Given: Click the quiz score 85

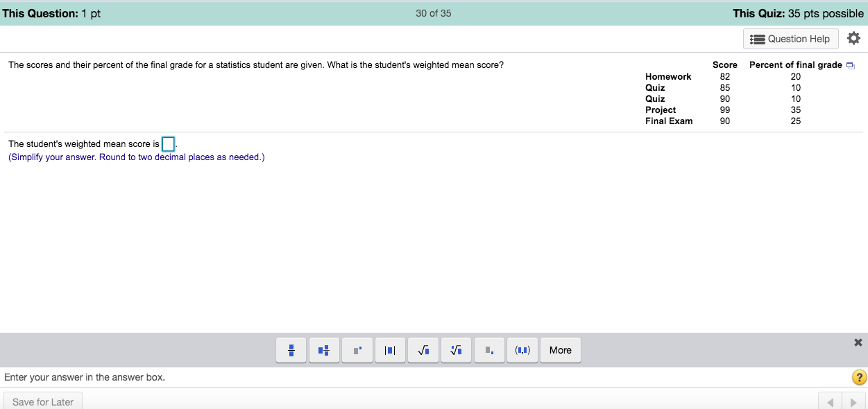Looking at the screenshot, I should [725, 88].
